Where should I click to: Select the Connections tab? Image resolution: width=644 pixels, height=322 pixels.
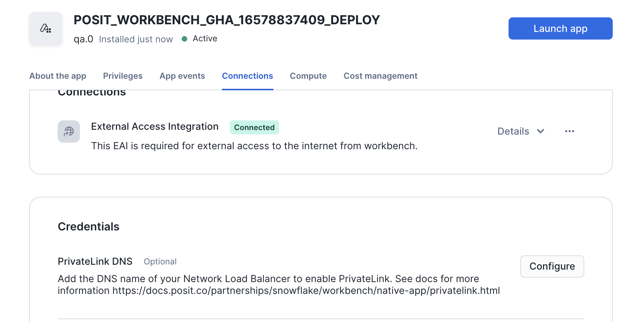pos(247,76)
